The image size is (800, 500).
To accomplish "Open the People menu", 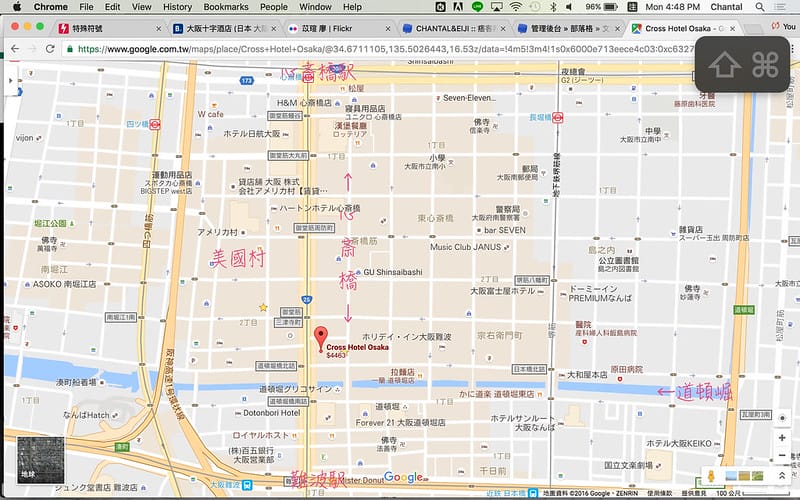I will pos(273,7).
